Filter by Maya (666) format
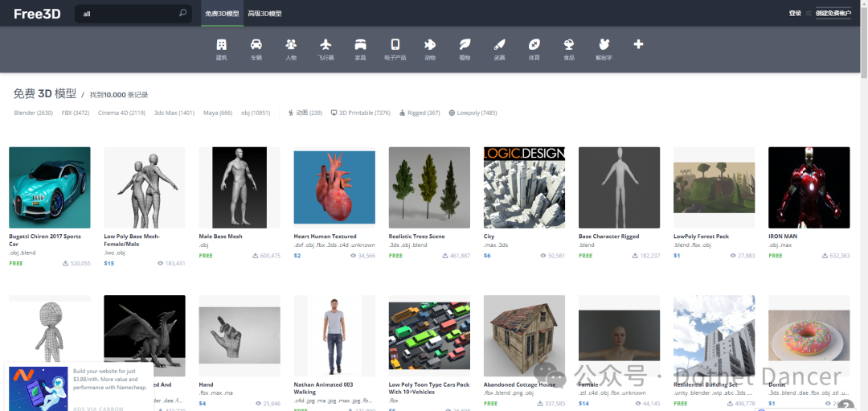 click(x=218, y=113)
